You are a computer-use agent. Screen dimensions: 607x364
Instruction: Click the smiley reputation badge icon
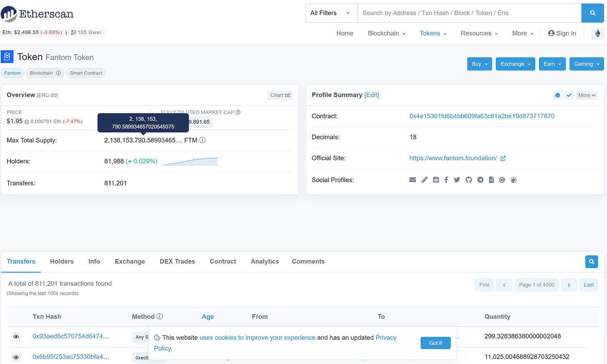557,95
